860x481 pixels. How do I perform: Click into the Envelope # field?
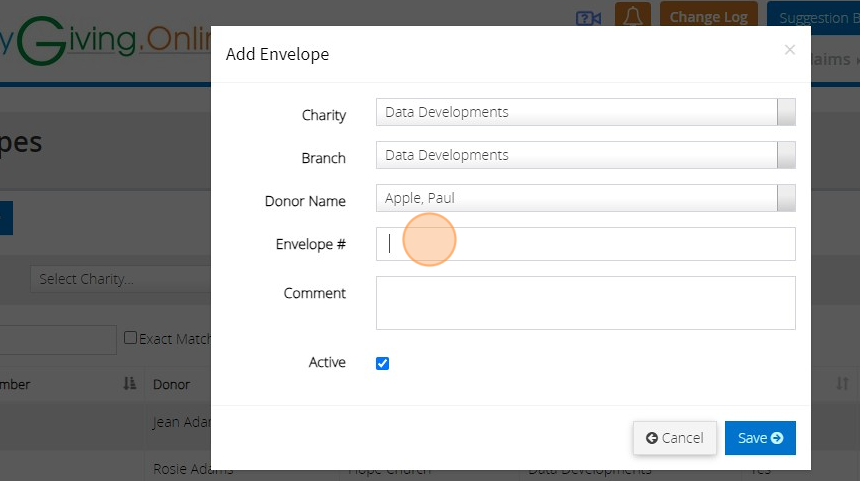pos(585,244)
